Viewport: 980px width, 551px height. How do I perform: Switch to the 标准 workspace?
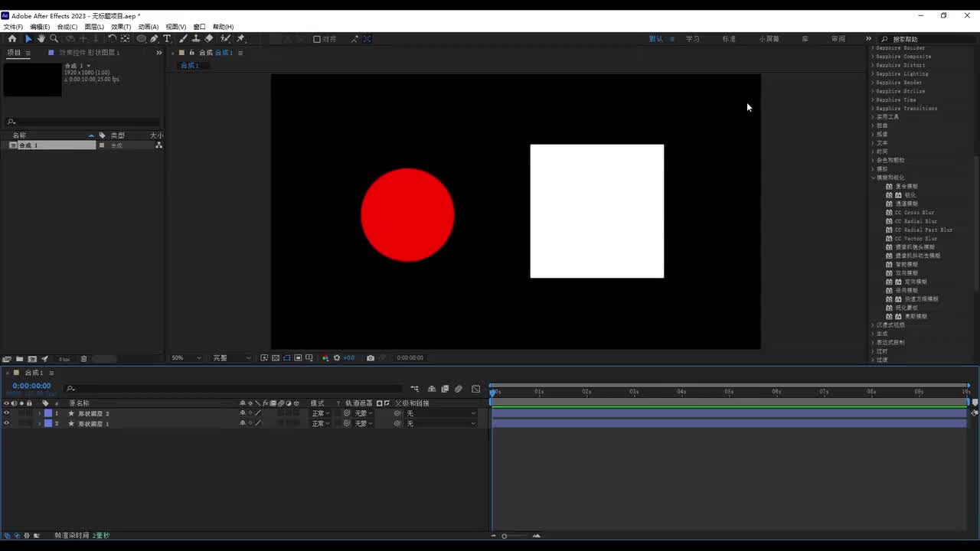(x=729, y=39)
